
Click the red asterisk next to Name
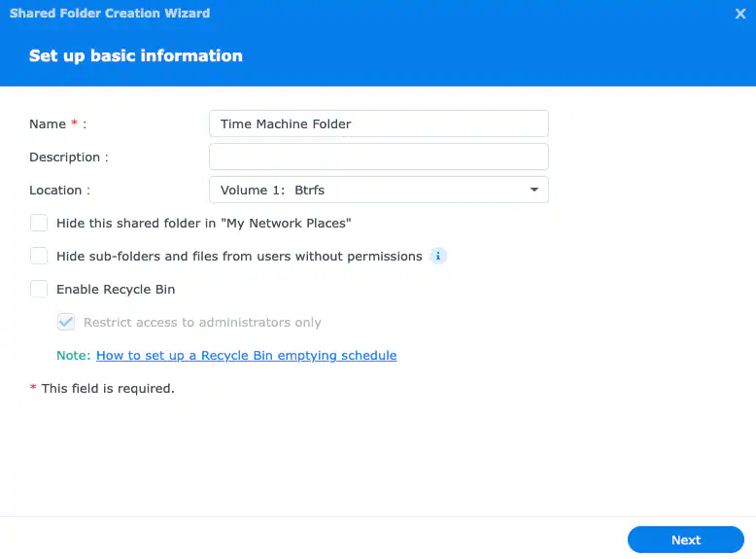click(x=74, y=123)
